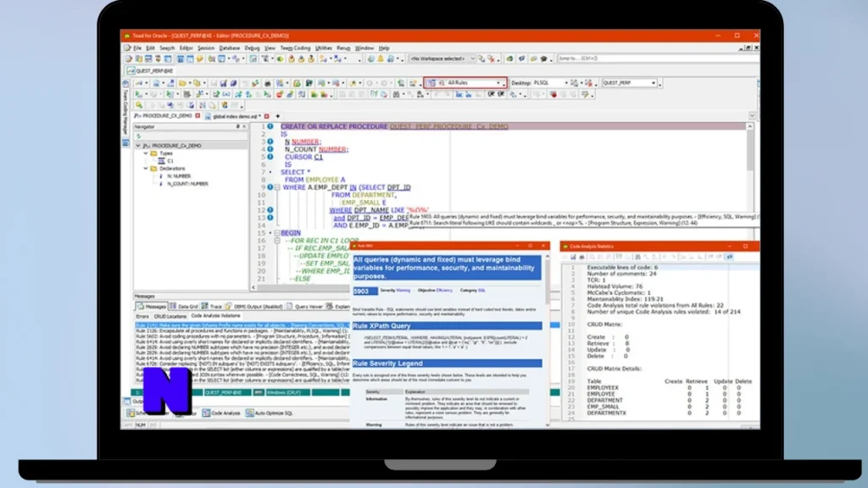The height and width of the screenshot is (488, 868).
Task: Click the Rule 5903 window vertical scrollbar
Action: click(x=547, y=341)
